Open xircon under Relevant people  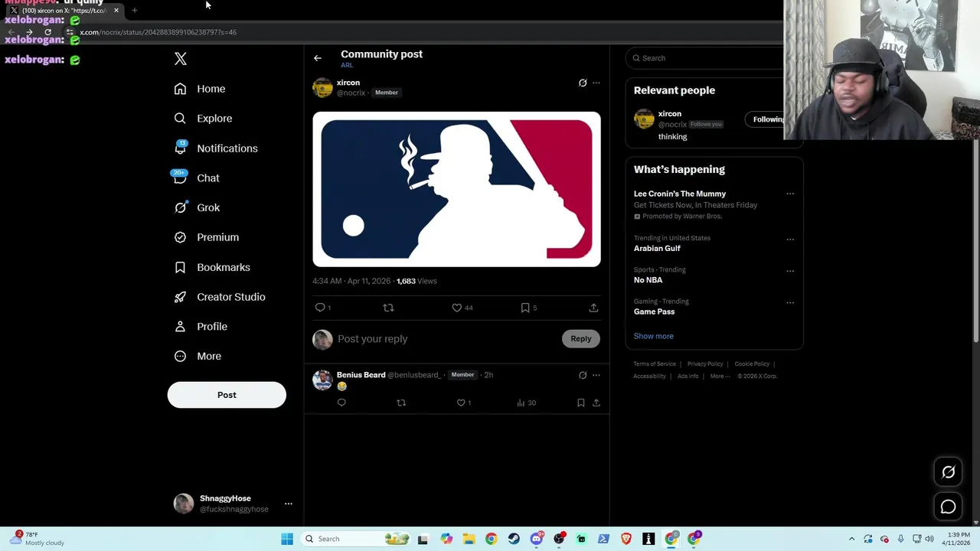pyautogui.click(x=669, y=114)
